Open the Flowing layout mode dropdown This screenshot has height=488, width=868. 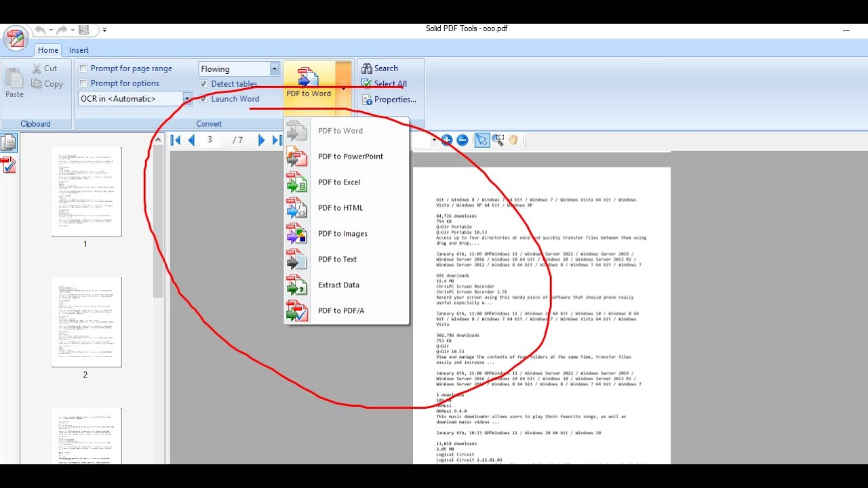click(275, 68)
